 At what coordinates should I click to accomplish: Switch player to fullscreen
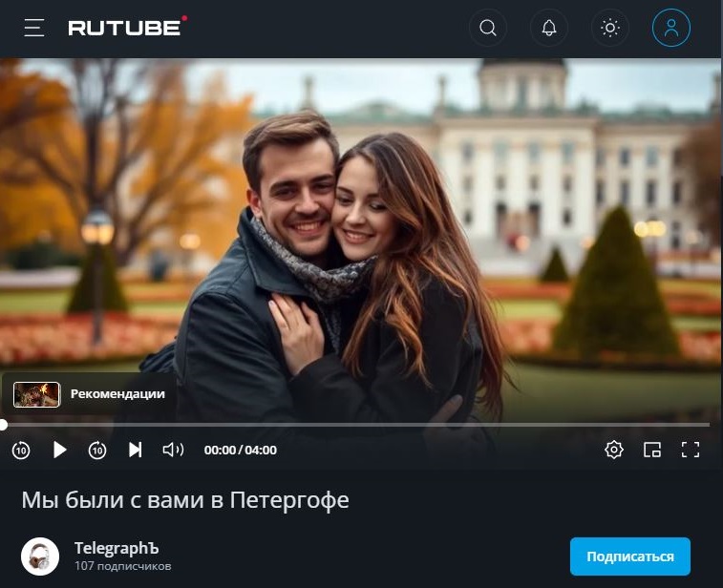click(x=691, y=450)
